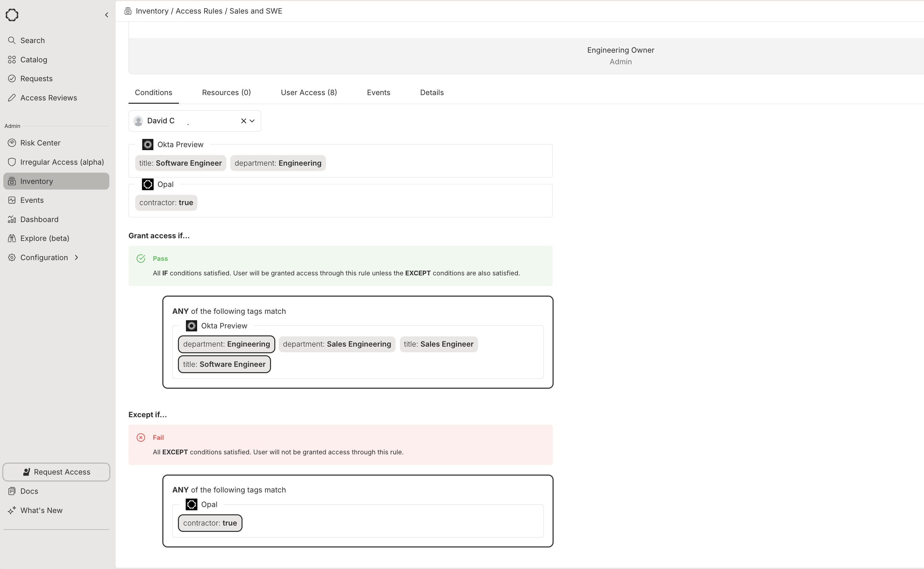
Task: Open Access Reviews pencil icon
Action: click(12, 98)
